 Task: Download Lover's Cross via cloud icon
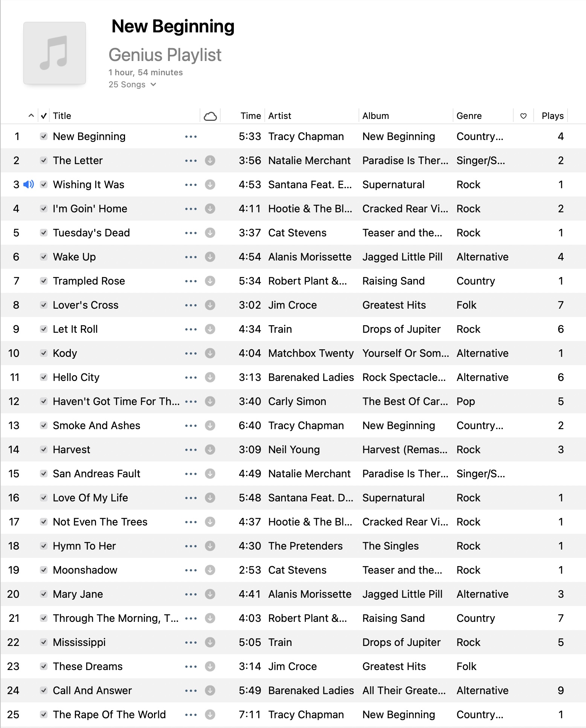[210, 305]
